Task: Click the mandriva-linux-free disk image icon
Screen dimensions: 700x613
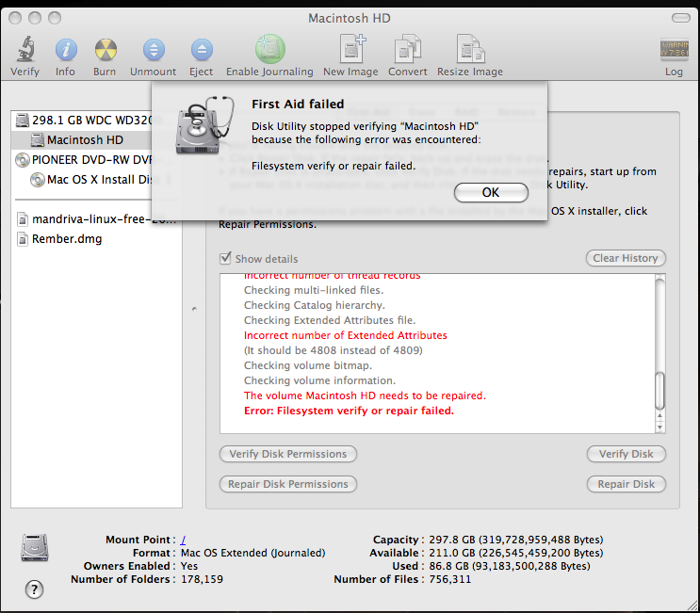Action: (23, 219)
